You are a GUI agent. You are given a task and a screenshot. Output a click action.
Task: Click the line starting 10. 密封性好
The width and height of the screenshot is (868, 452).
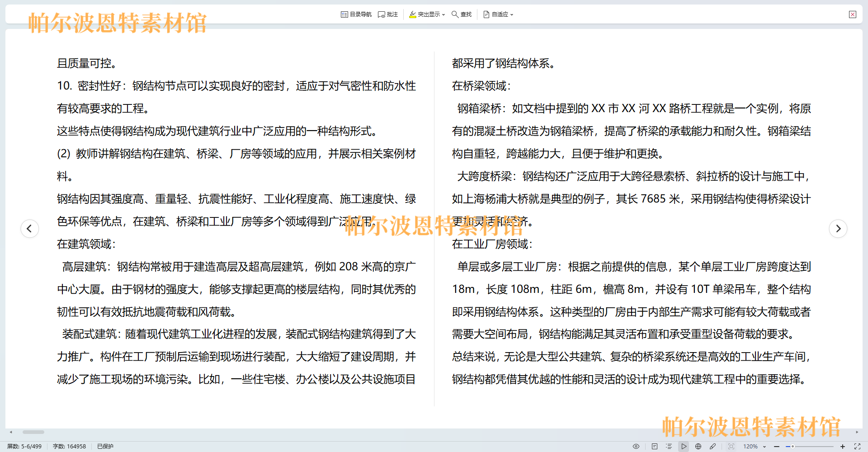(236, 86)
